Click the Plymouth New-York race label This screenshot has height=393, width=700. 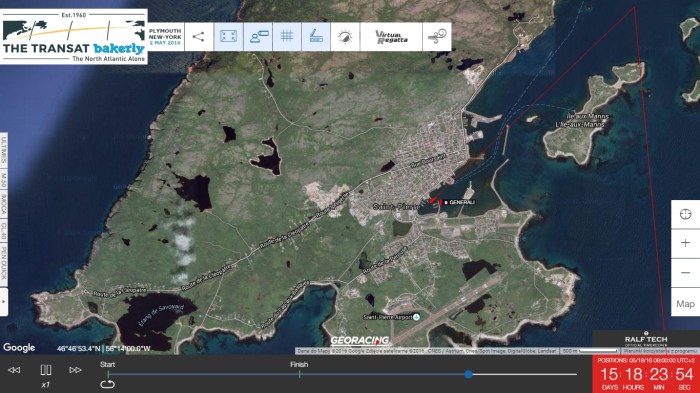[165, 37]
